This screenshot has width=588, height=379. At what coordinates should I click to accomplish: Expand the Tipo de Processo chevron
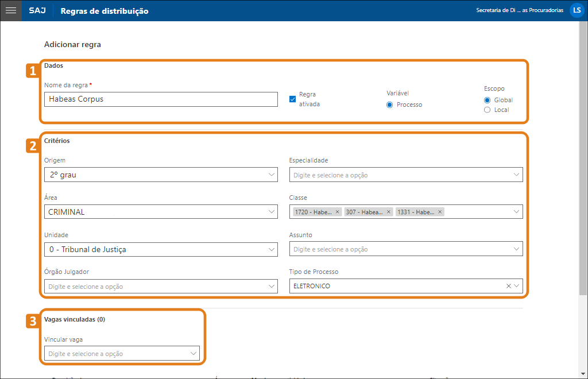(517, 286)
